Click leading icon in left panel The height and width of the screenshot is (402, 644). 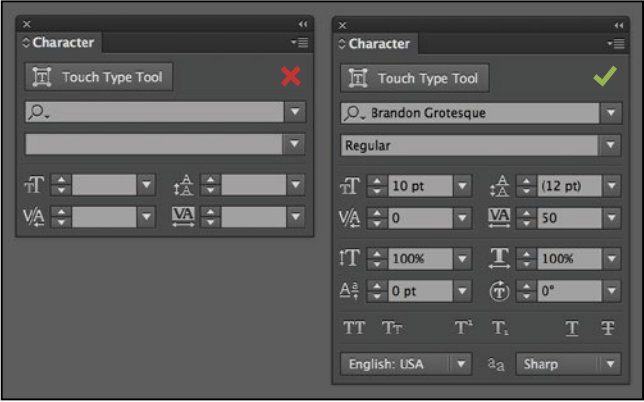(x=183, y=185)
